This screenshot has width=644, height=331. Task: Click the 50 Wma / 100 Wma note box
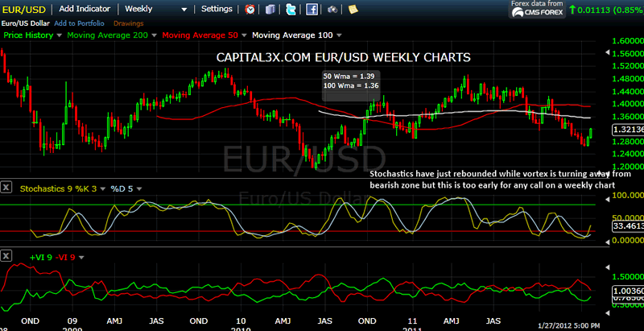coord(351,85)
